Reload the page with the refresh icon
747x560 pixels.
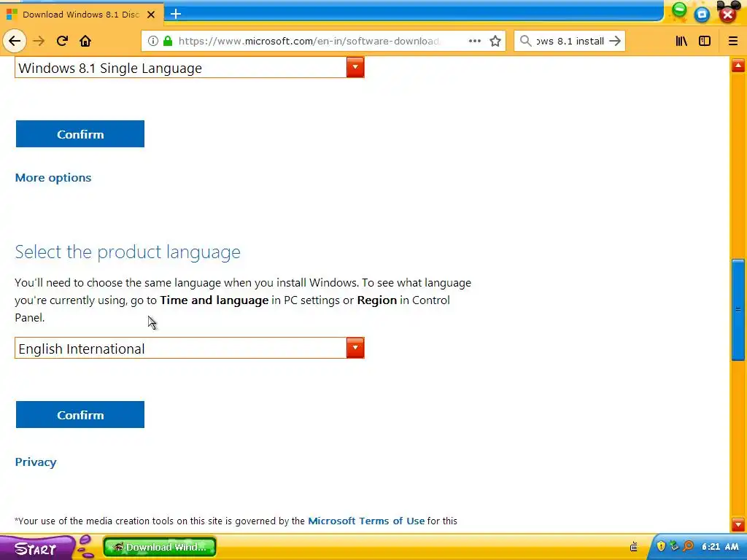tap(62, 41)
